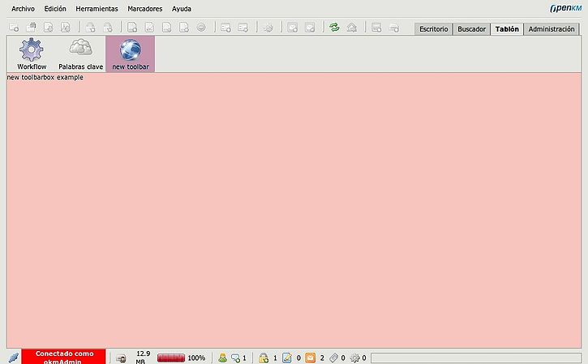This screenshot has height=364, width=588.
Task: Open the Ayuda menu
Action: 182,9
